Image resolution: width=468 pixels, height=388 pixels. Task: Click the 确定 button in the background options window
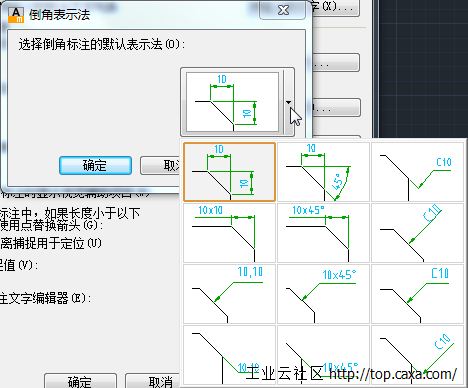tap(80, 381)
